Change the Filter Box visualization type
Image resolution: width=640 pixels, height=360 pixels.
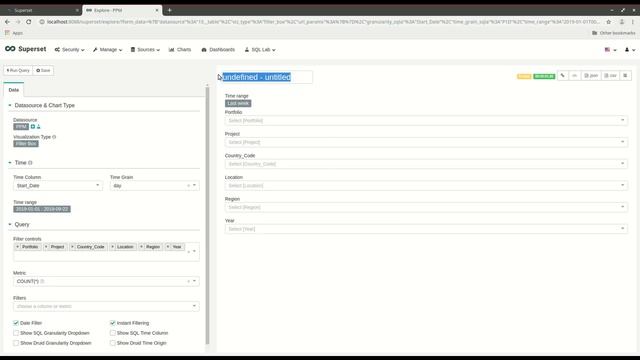tap(26, 144)
